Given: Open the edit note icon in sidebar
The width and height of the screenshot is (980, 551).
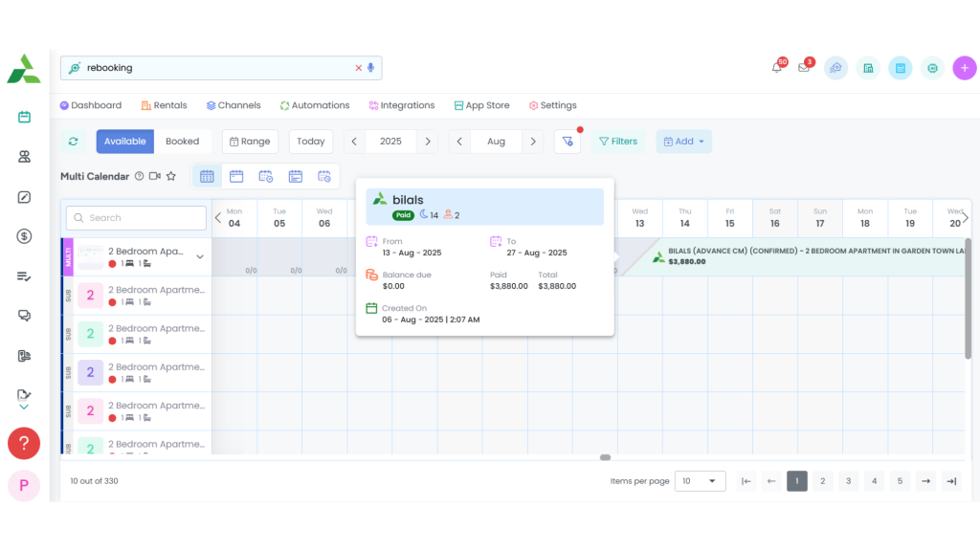Looking at the screenshot, I should (x=24, y=197).
